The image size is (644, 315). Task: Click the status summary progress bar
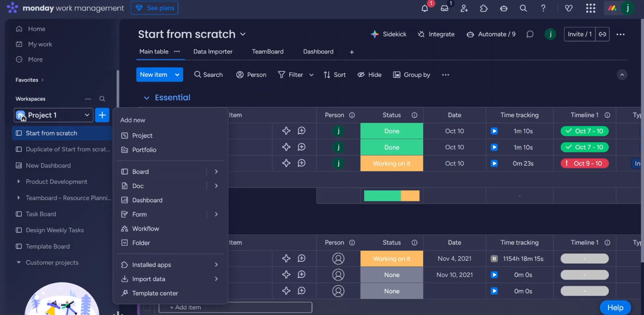[x=392, y=196]
